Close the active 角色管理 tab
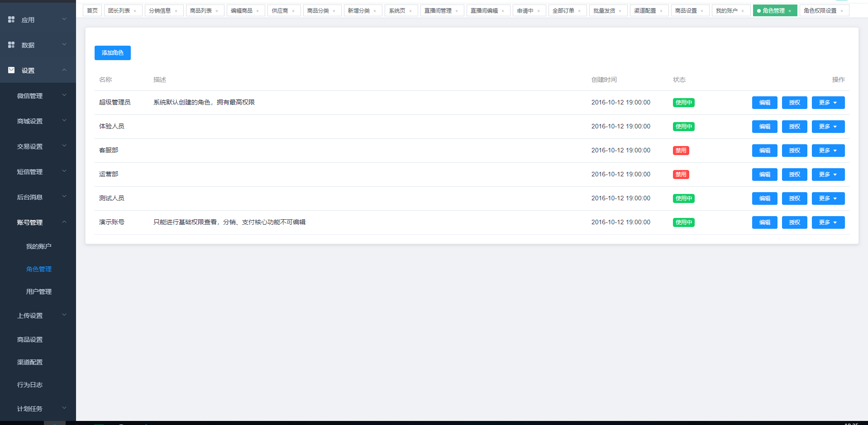The width and height of the screenshot is (868, 425). pos(790,11)
